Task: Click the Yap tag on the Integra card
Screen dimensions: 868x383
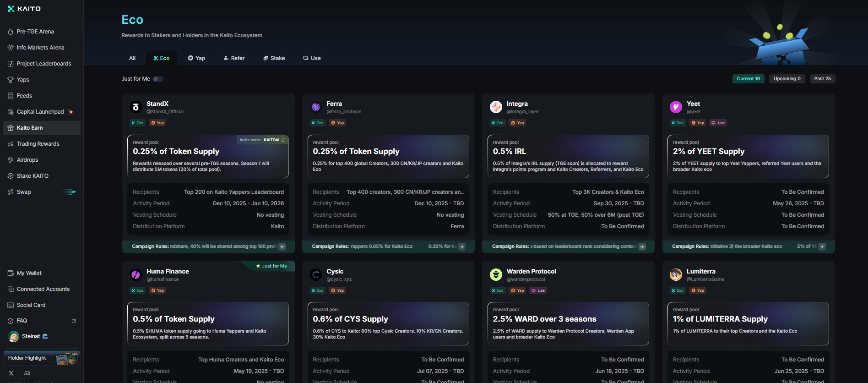Action: (x=517, y=123)
